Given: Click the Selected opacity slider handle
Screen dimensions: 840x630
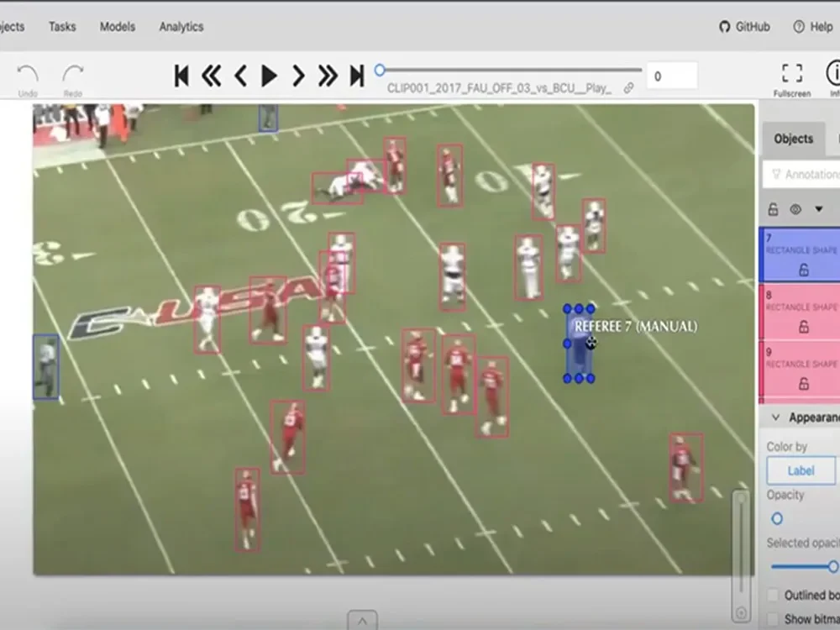Looking at the screenshot, I should [x=833, y=566].
